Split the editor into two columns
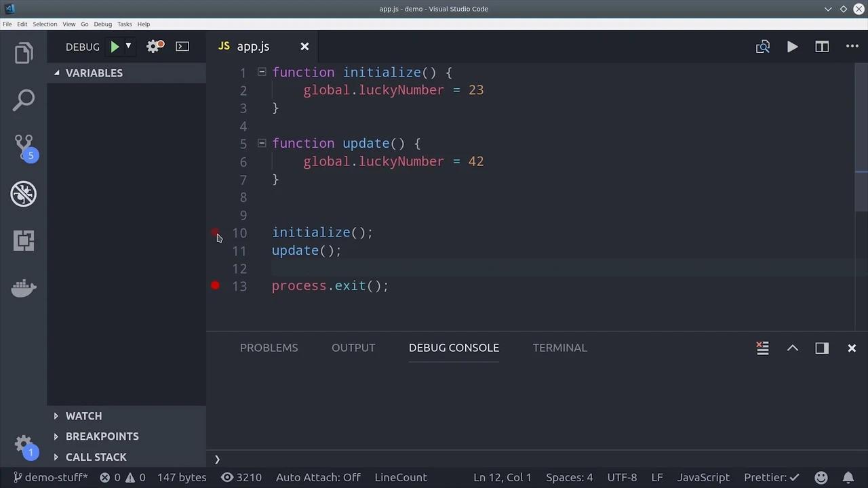This screenshot has width=868, height=488. (822, 47)
